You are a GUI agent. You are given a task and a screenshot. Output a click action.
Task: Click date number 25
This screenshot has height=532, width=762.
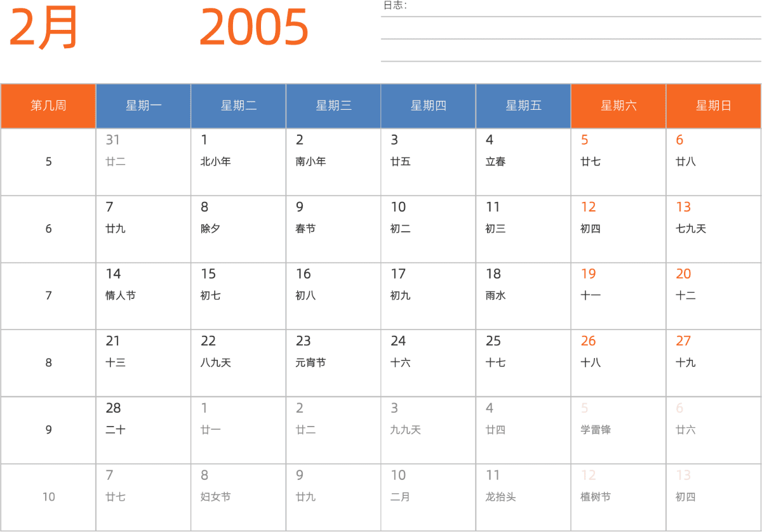(493, 342)
